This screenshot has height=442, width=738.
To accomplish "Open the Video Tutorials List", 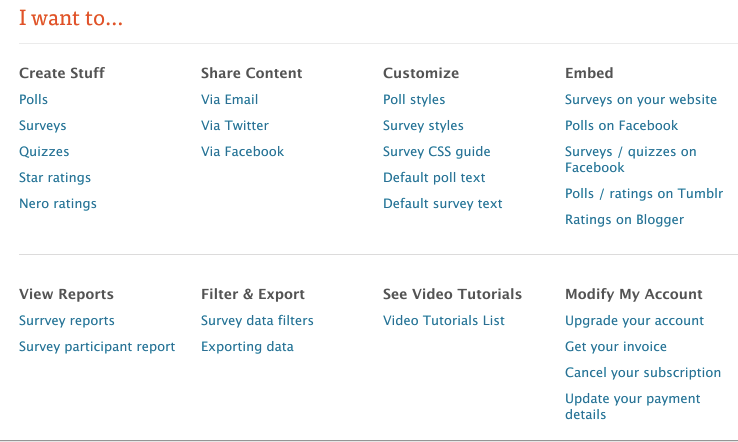I will tap(443, 321).
